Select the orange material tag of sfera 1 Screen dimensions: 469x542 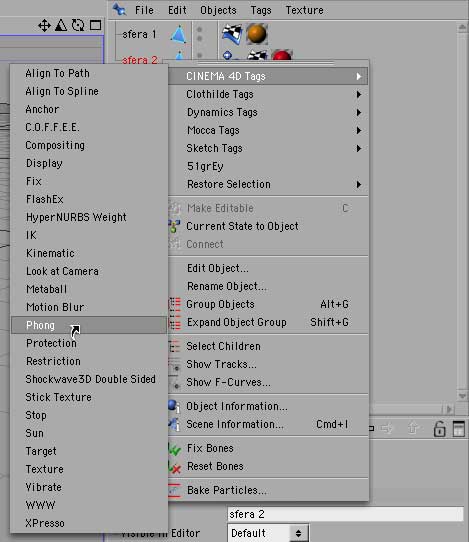tap(257, 34)
